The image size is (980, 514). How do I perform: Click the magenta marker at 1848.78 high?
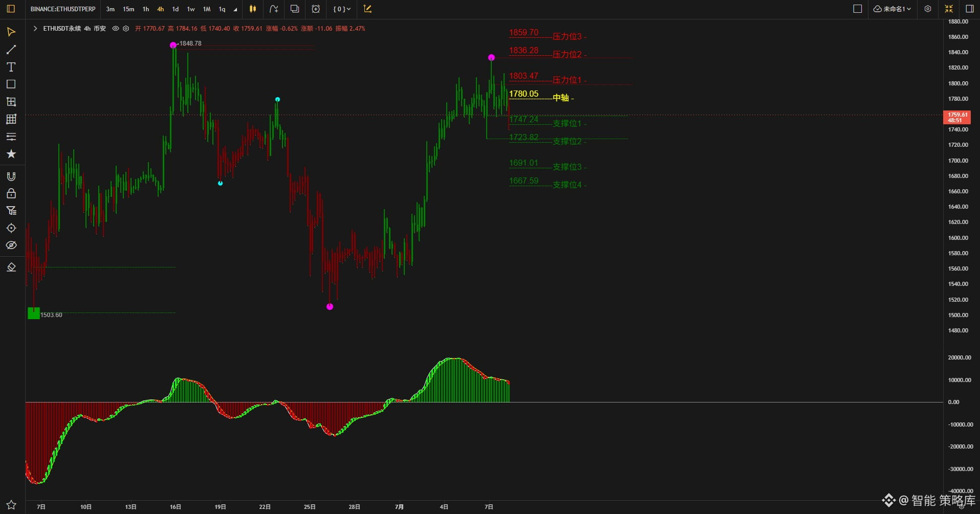(x=173, y=46)
